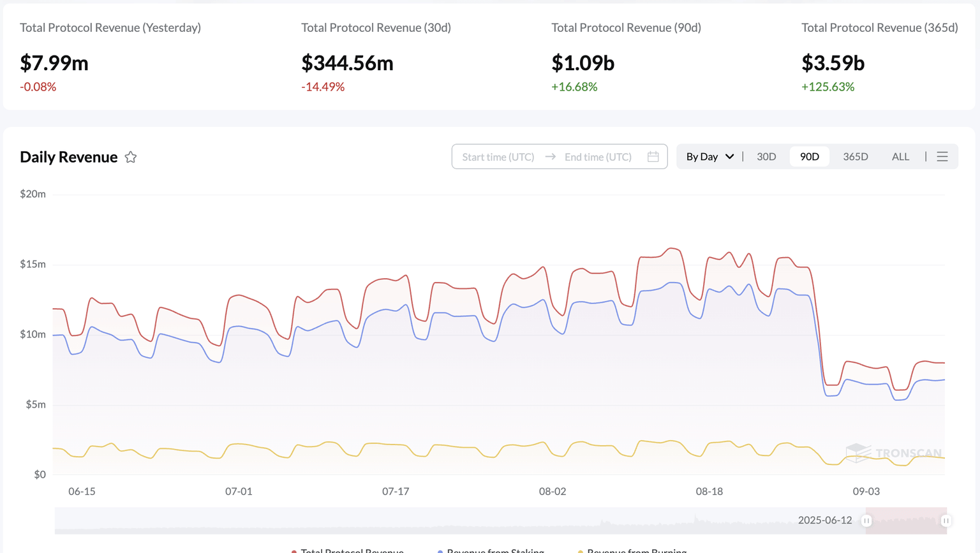Click the By Day chevron arrow
Image resolution: width=980 pixels, height=553 pixels.
point(730,157)
